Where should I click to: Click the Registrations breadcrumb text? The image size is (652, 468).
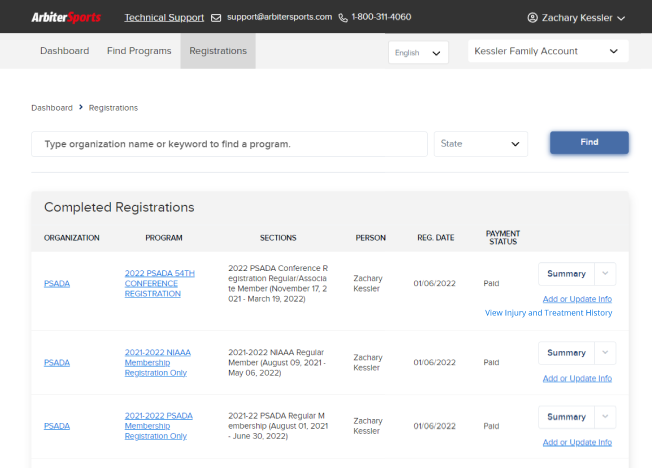113,108
